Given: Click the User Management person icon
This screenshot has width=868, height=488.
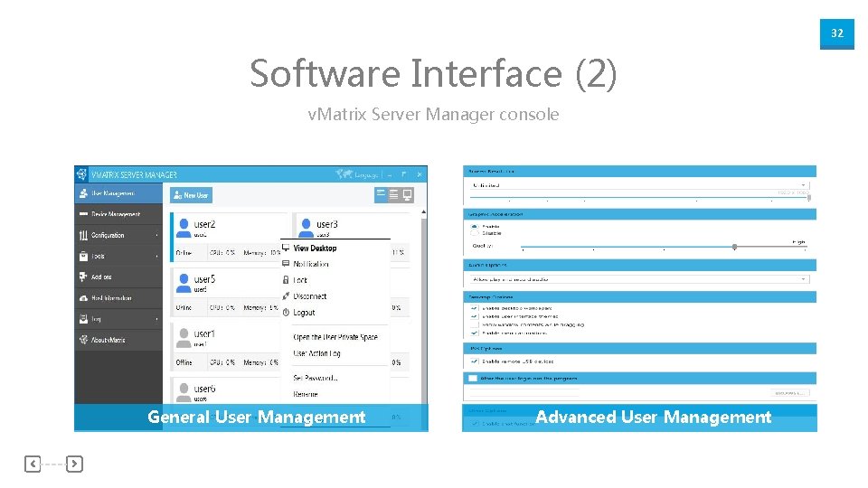Looking at the screenshot, I should coord(83,193).
